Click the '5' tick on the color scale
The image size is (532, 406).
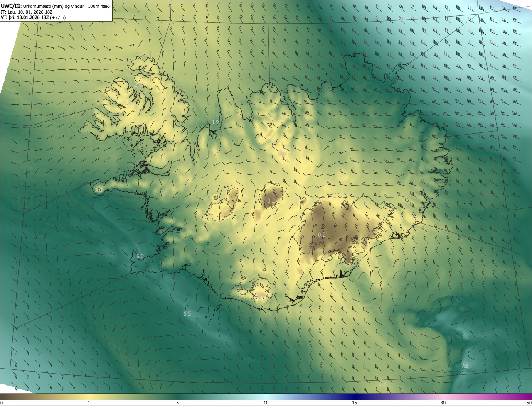[x=177, y=403]
